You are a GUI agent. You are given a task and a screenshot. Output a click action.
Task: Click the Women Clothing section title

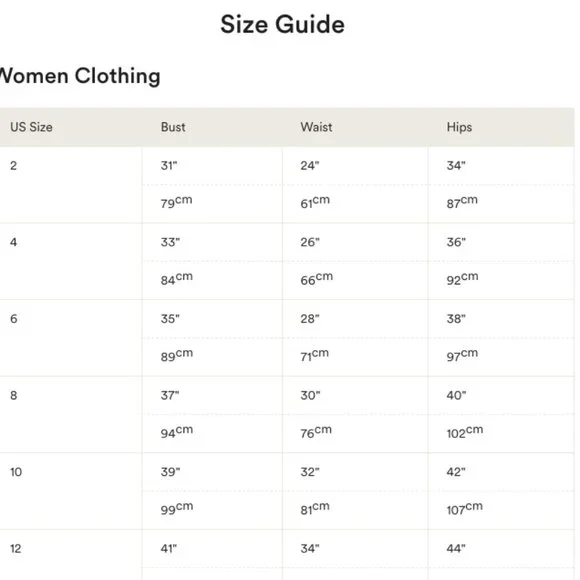[80, 76]
